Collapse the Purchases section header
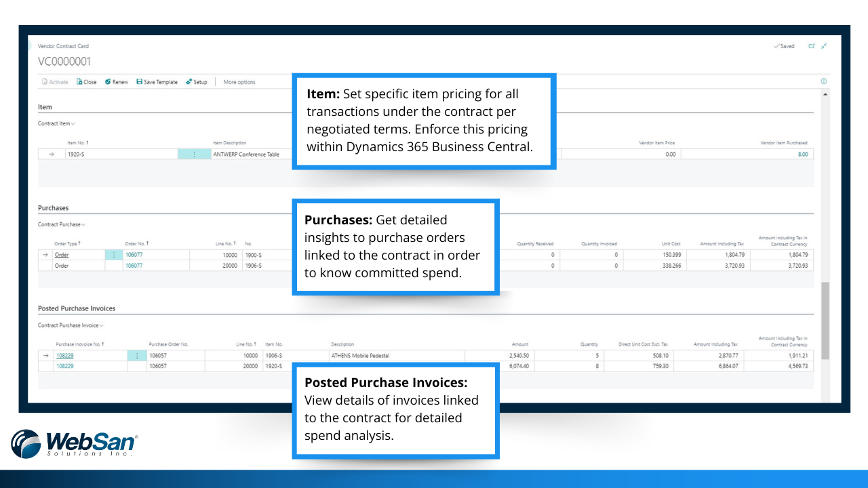The height and width of the screenshot is (488, 868). click(53, 208)
